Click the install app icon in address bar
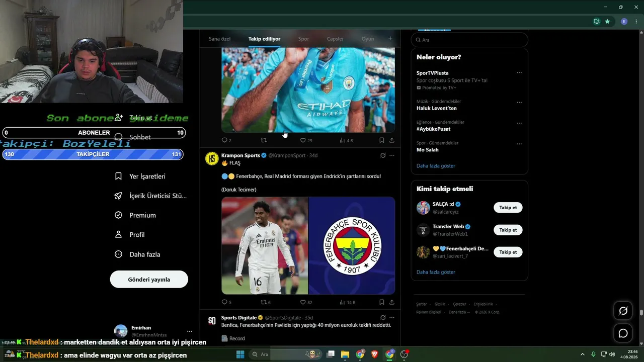This screenshot has width=644, height=362. [x=597, y=22]
